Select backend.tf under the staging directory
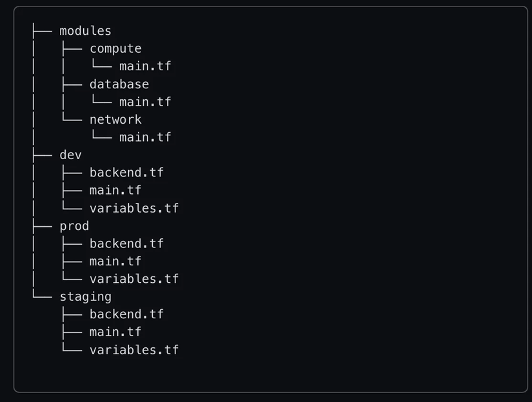 point(126,314)
